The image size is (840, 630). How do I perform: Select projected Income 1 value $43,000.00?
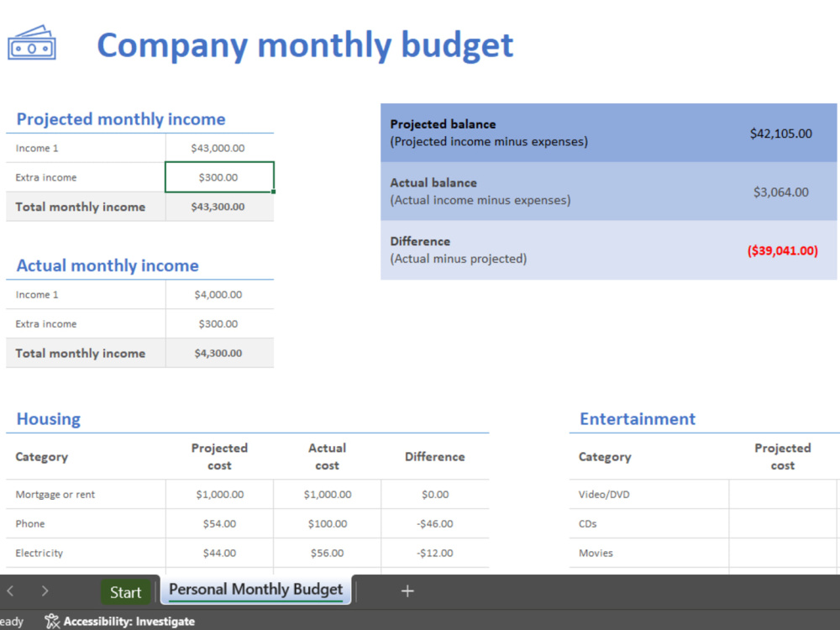click(219, 148)
